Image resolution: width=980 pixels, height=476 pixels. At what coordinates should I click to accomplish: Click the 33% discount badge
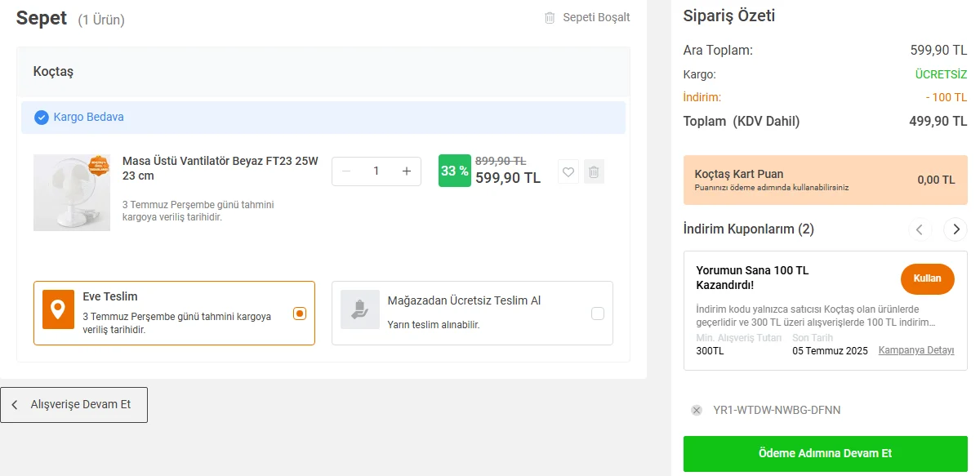(454, 171)
